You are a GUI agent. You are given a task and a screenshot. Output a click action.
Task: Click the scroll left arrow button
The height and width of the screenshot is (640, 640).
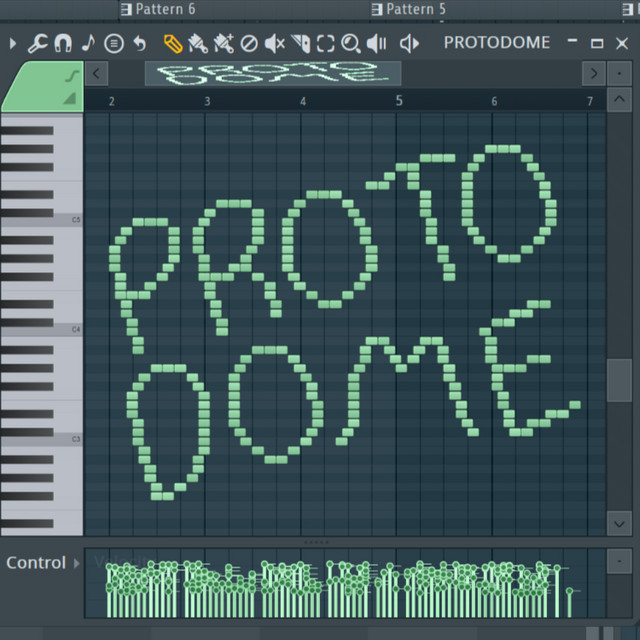tap(96, 73)
